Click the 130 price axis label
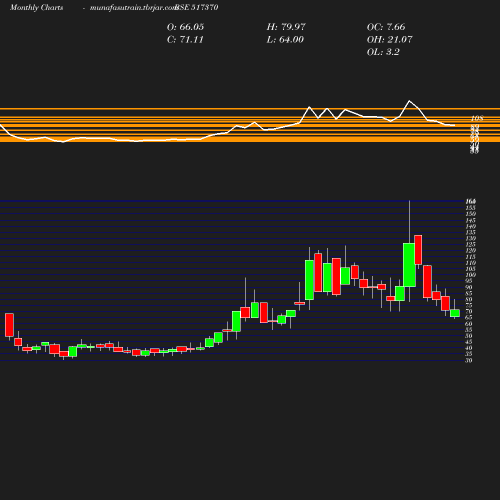The height and width of the screenshot is (500, 500). tap(470, 238)
